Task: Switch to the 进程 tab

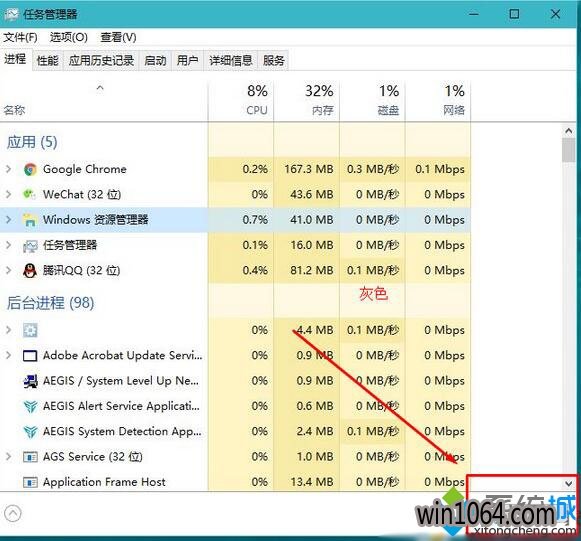Action: point(15,59)
